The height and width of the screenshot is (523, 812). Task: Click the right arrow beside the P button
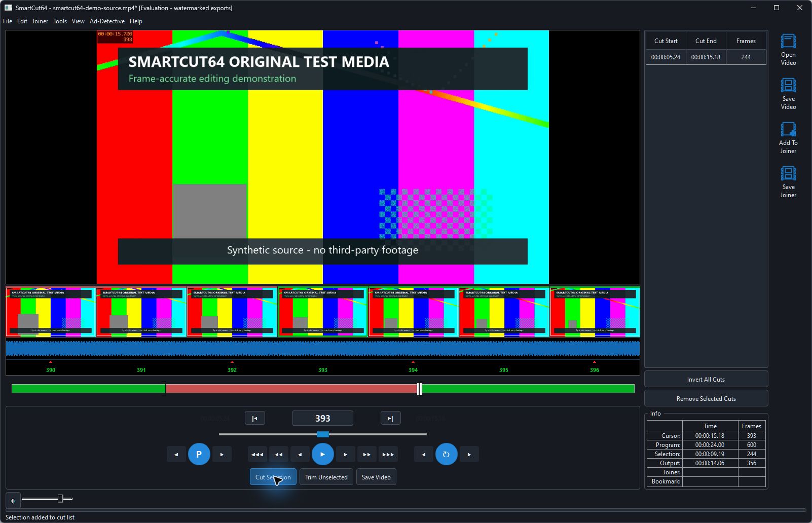tap(222, 455)
